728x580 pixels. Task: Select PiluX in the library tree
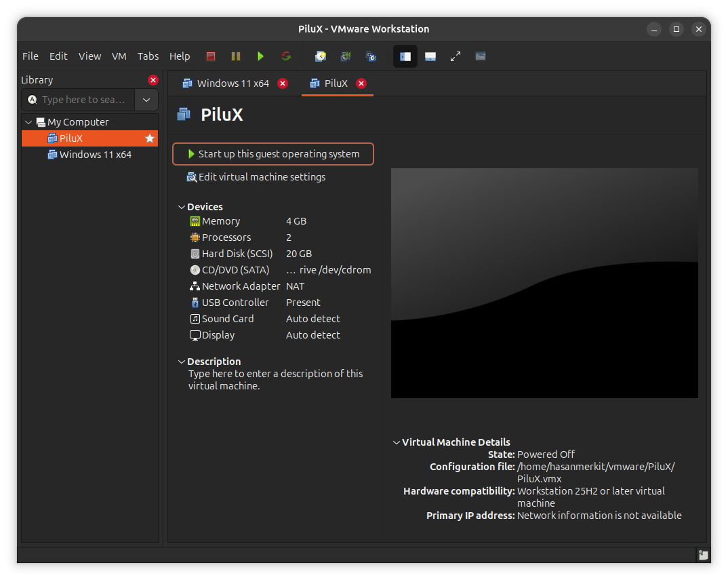point(89,138)
